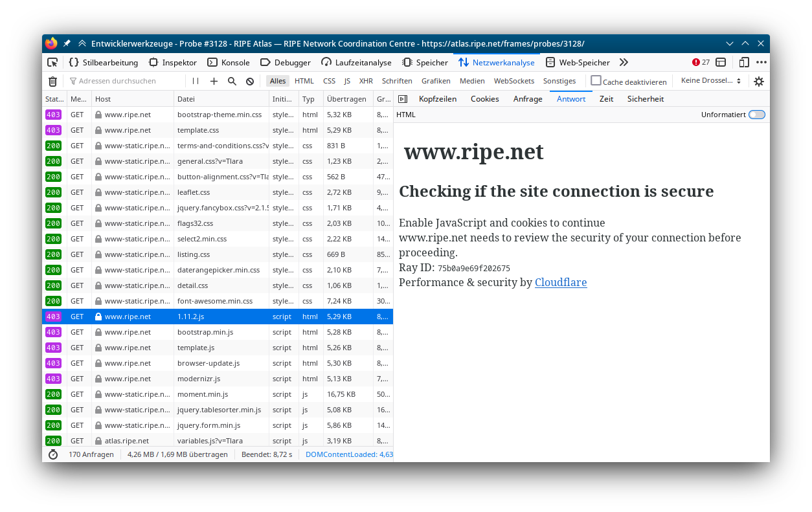Open the Zeit details tab
The height and width of the screenshot is (512, 812).
click(606, 99)
